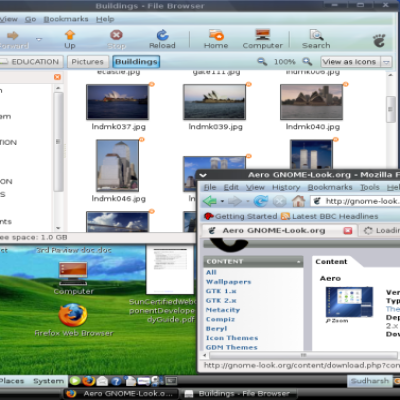Open the Tools menu in Firefox
This screenshot has height=400, width=400.
point(370,187)
